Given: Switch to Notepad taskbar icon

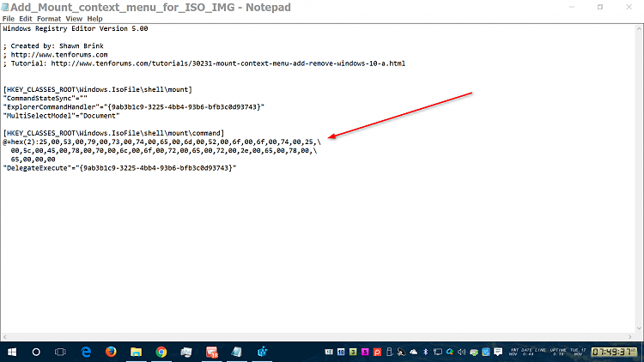Looking at the screenshot, I should point(237,353).
